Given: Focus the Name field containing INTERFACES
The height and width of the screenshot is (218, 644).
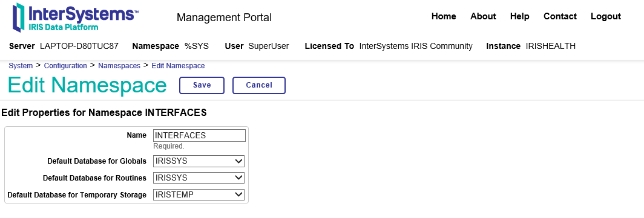Looking at the screenshot, I should click(199, 136).
